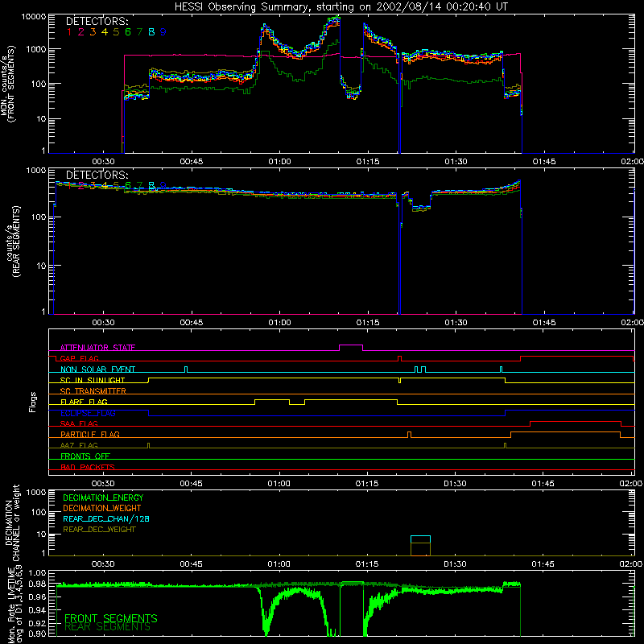
Task: Select red detector 1 in top legend
Action: 69,32
